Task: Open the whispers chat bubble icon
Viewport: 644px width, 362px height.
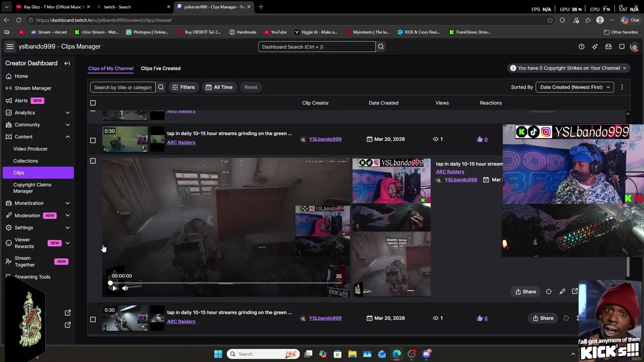Action: tap(622, 47)
